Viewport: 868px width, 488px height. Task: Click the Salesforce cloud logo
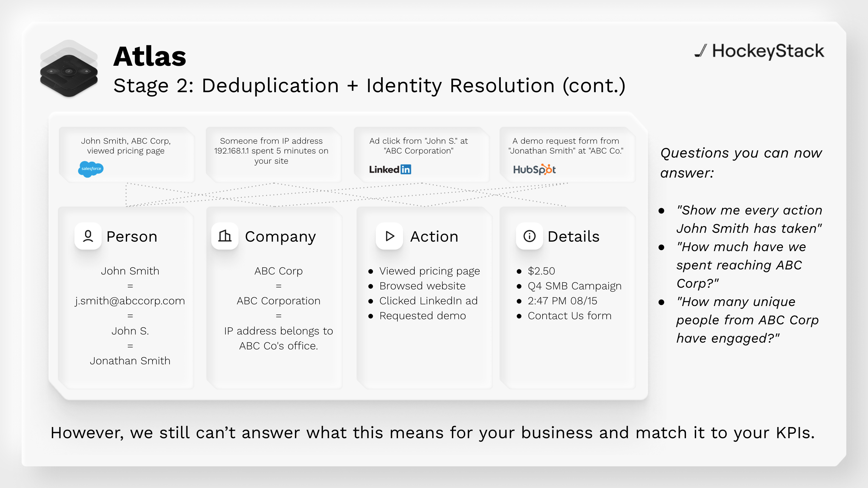tap(91, 169)
